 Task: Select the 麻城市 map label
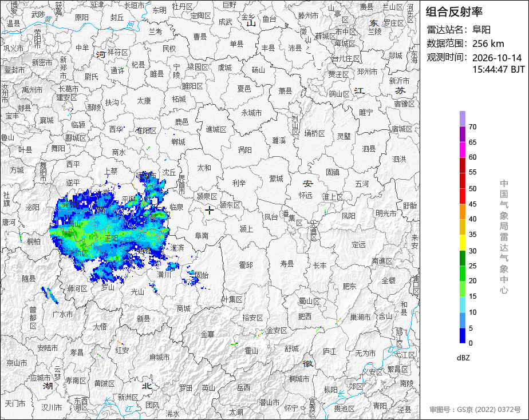point(159,357)
